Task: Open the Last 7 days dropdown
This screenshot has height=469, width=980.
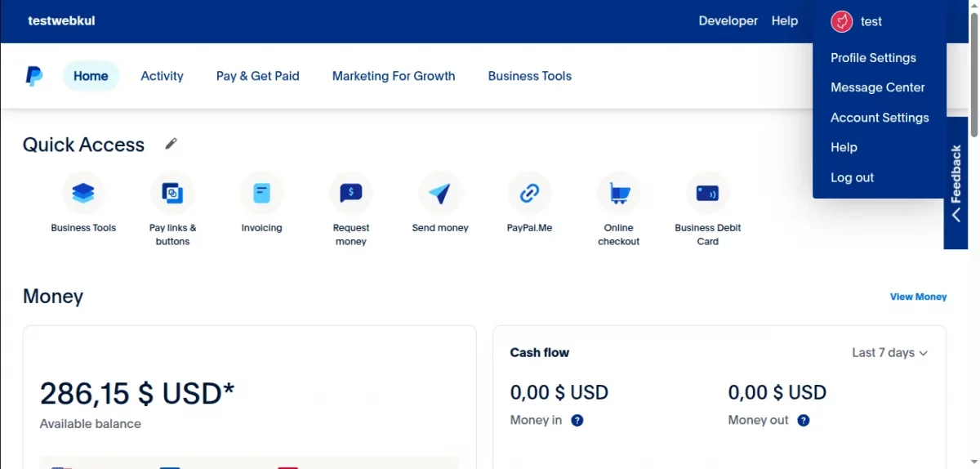Action: pyautogui.click(x=889, y=353)
